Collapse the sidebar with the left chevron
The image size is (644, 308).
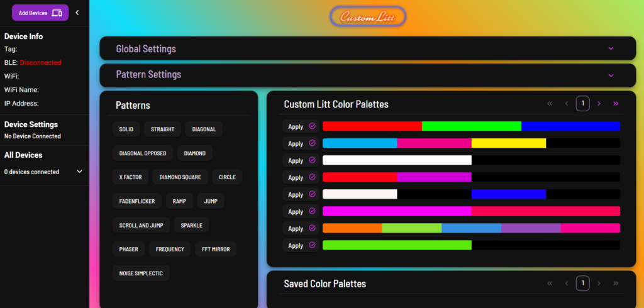[77, 13]
